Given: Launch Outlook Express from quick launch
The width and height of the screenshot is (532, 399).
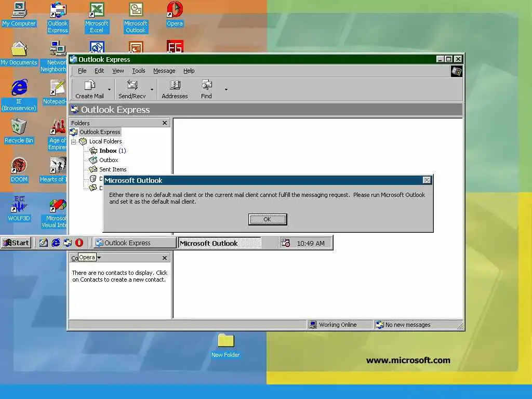Looking at the screenshot, I should pos(68,243).
